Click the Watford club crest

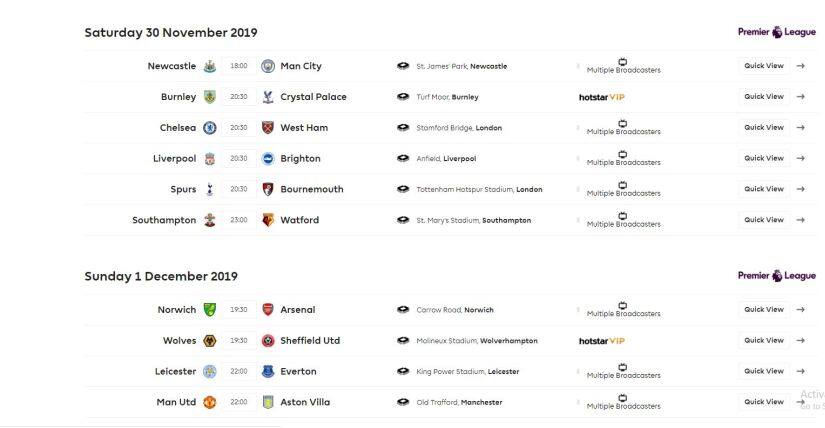[x=268, y=220]
